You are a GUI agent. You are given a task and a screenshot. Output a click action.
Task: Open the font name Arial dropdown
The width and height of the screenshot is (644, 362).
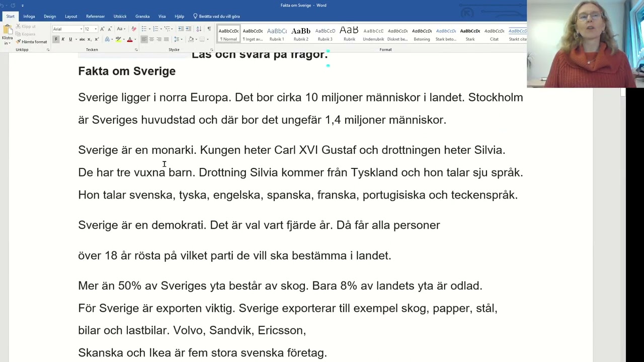click(81, 29)
